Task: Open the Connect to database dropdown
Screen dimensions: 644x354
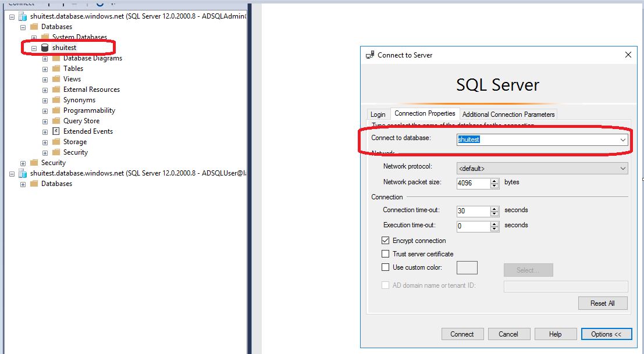Action: tap(622, 140)
